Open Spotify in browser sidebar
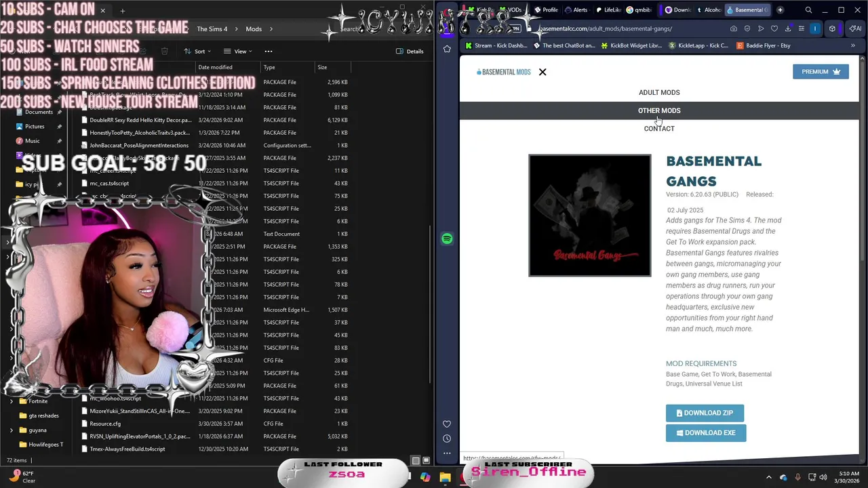 (x=447, y=239)
